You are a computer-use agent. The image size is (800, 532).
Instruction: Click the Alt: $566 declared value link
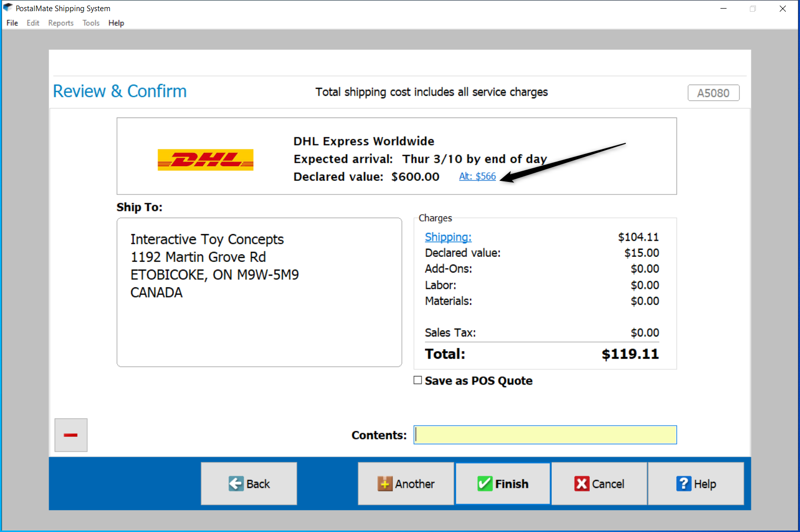pyautogui.click(x=477, y=176)
